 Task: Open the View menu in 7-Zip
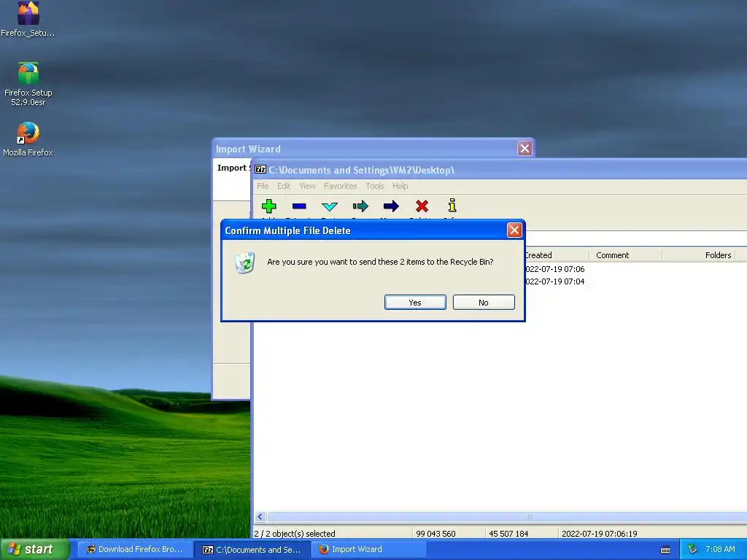tap(307, 186)
